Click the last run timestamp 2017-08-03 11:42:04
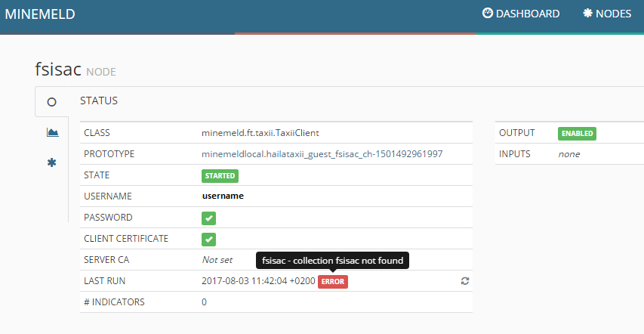 tap(258, 281)
